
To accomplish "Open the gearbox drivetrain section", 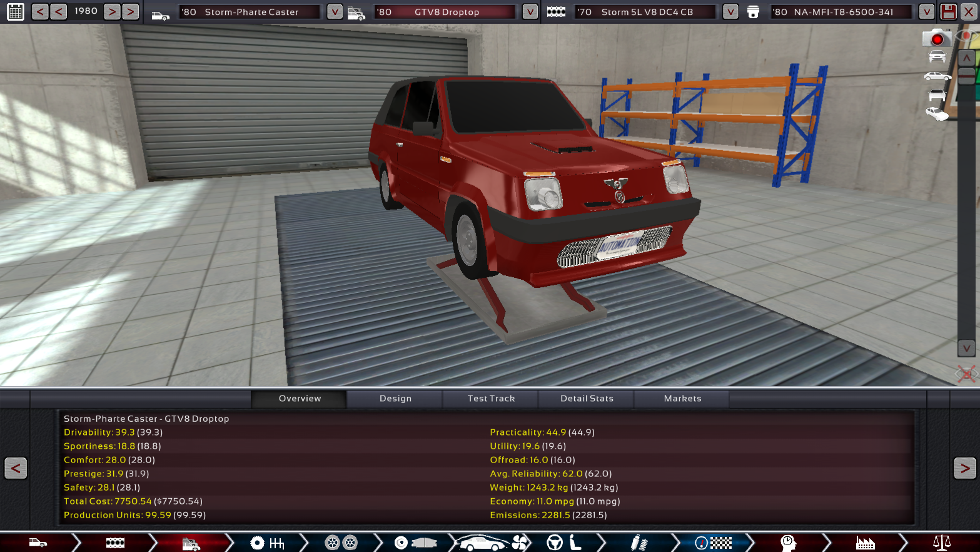I will coord(267,543).
